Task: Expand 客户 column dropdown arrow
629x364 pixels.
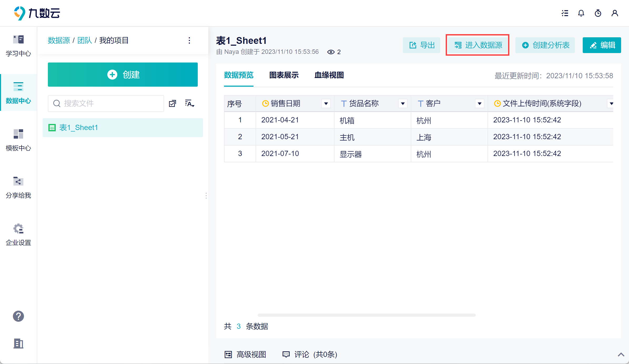Action: pyautogui.click(x=480, y=103)
